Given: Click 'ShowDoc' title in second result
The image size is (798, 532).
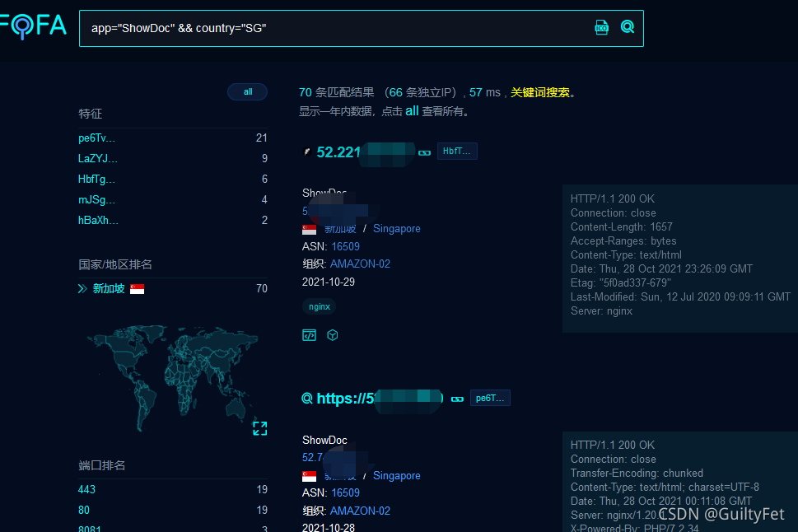Looking at the screenshot, I should (x=324, y=440).
